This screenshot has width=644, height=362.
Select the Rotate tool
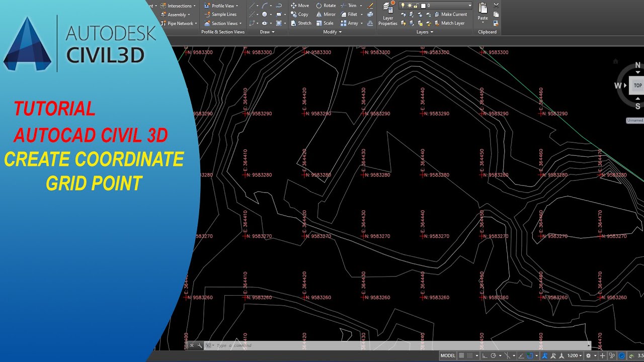326,6
